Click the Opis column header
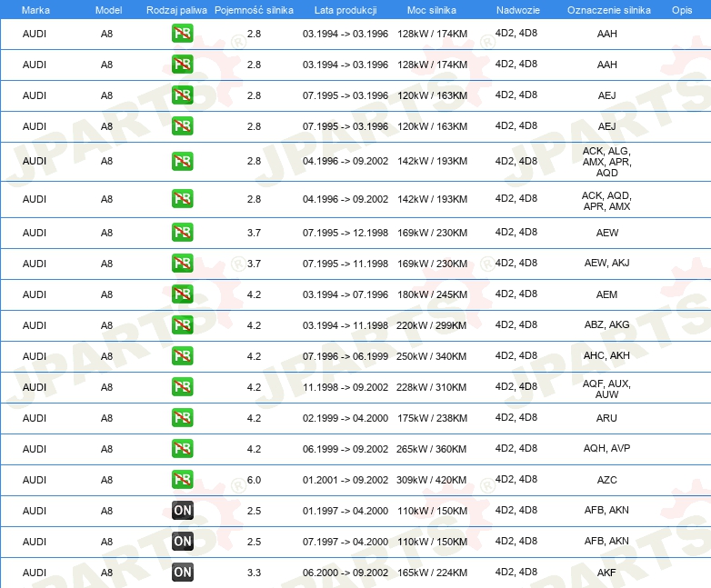Screen dimensions: 711x588 (682, 10)
